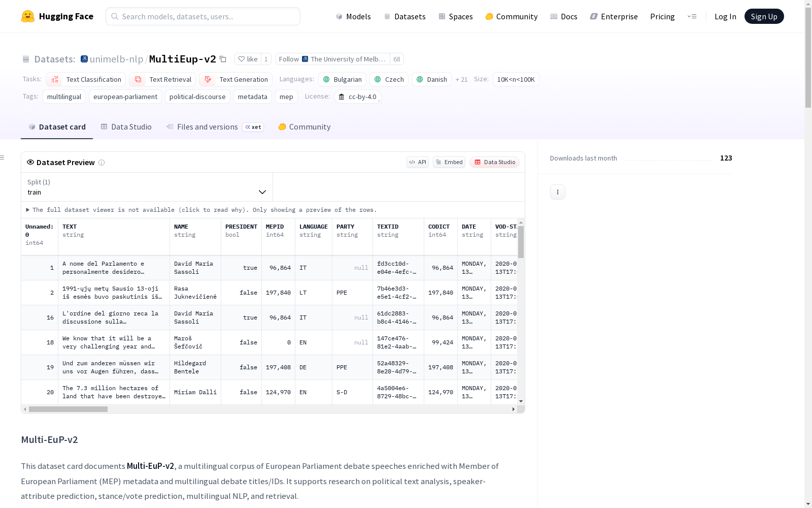Screen dimensions: 812x508
Task: Click the Miriam Dalli name cell
Action: pos(195,392)
